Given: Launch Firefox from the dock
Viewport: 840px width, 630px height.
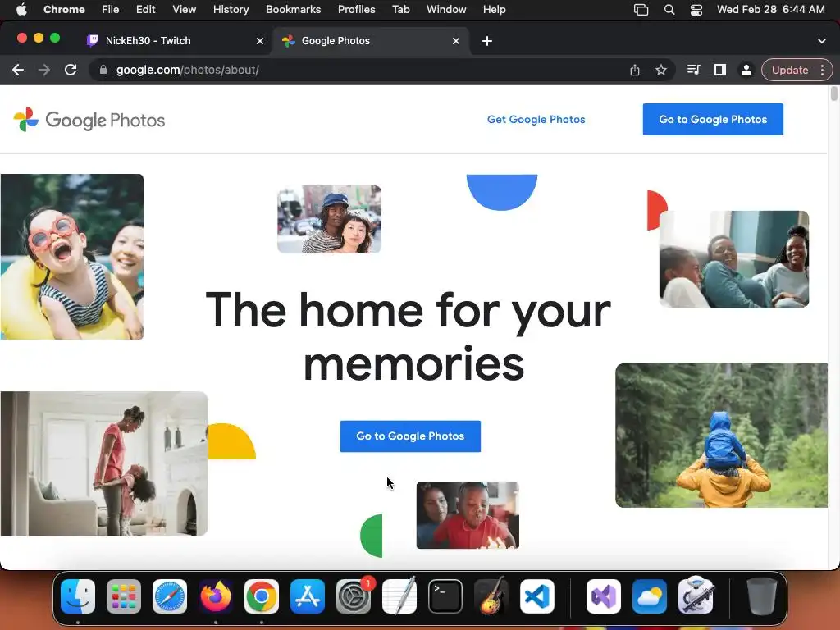Looking at the screenshot, I should [216, 596].
